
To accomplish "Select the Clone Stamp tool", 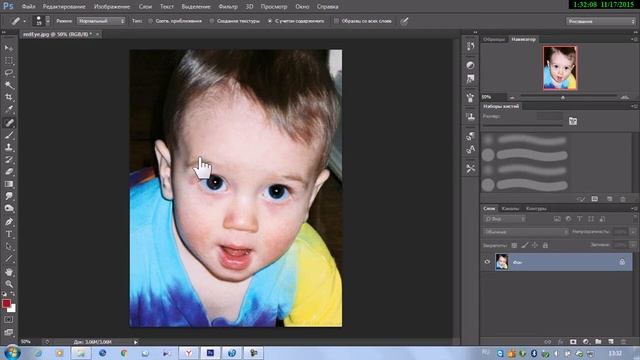I will pos(9,147).
